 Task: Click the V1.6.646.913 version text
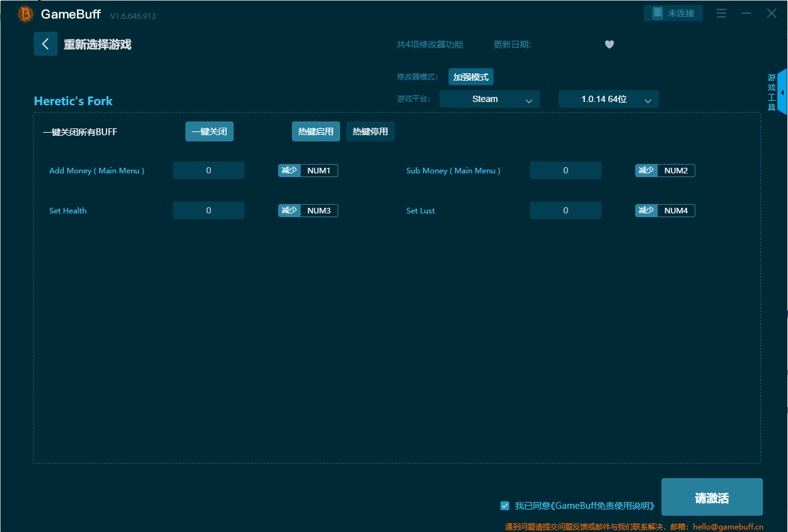point(133,16)
